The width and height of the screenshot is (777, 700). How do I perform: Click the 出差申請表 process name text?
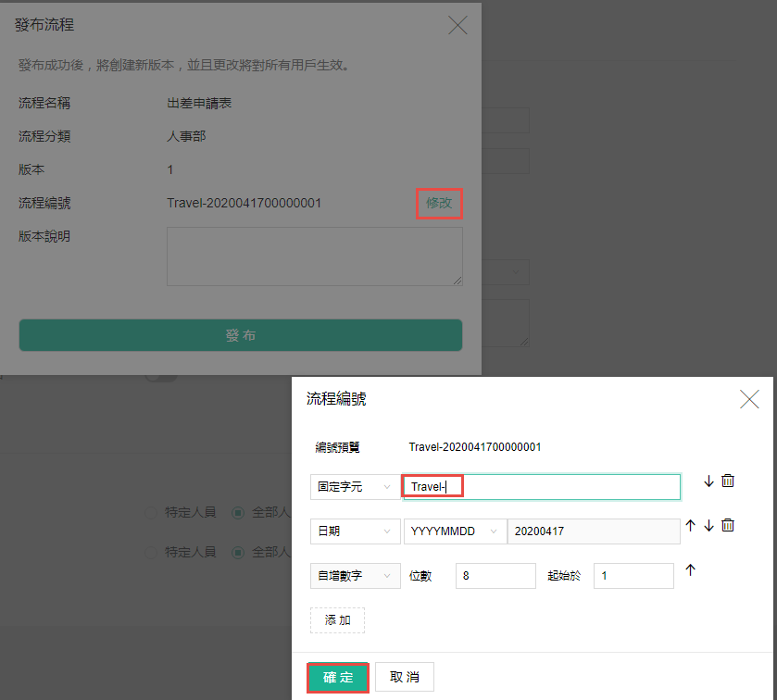tap(199, 103)
